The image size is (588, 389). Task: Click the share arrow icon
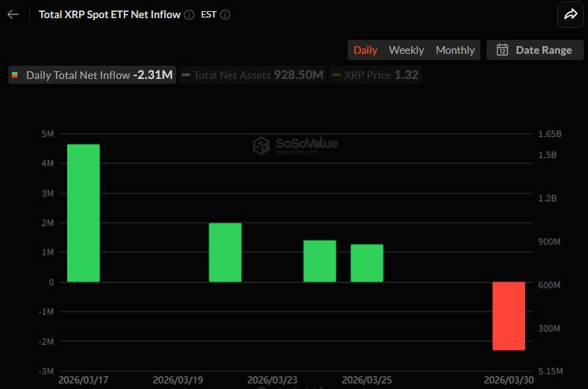click(x=570, y=15)
